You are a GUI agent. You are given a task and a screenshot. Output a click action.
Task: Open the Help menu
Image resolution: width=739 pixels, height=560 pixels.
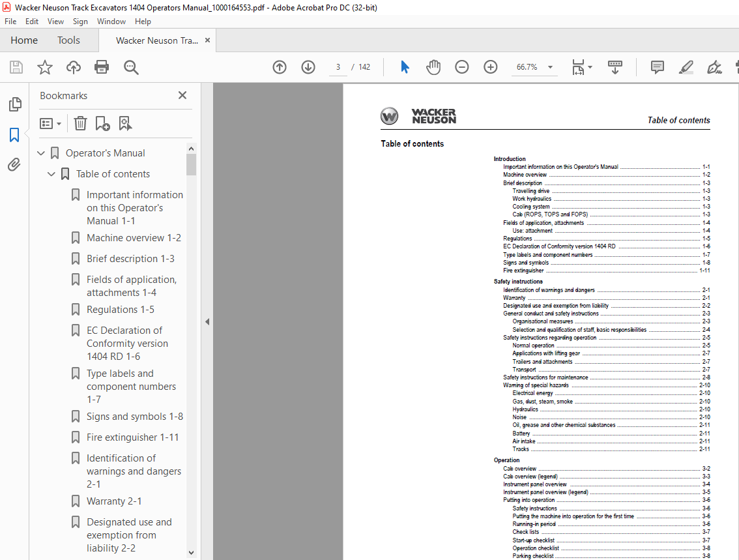tap(143, 22)
